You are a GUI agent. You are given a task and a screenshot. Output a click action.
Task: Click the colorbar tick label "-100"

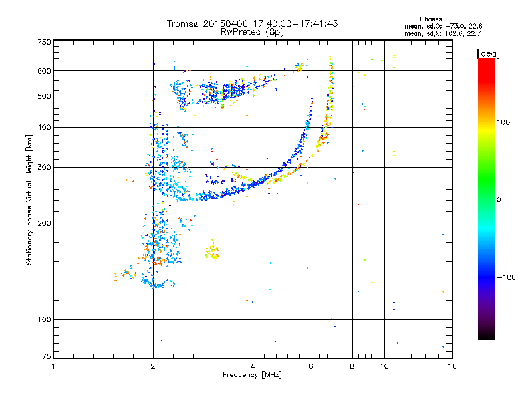(506, 277)
